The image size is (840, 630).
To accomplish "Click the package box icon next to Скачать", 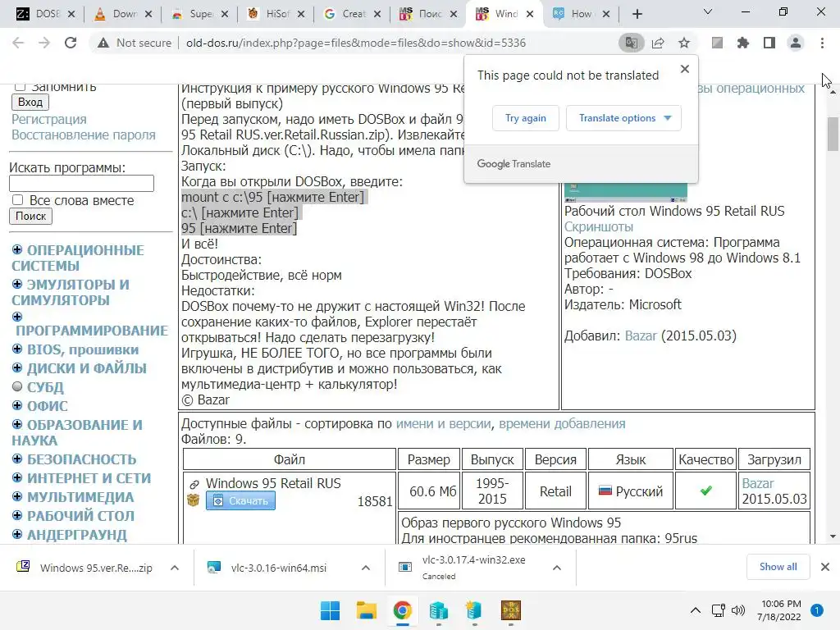I will [x=194, y=500].
